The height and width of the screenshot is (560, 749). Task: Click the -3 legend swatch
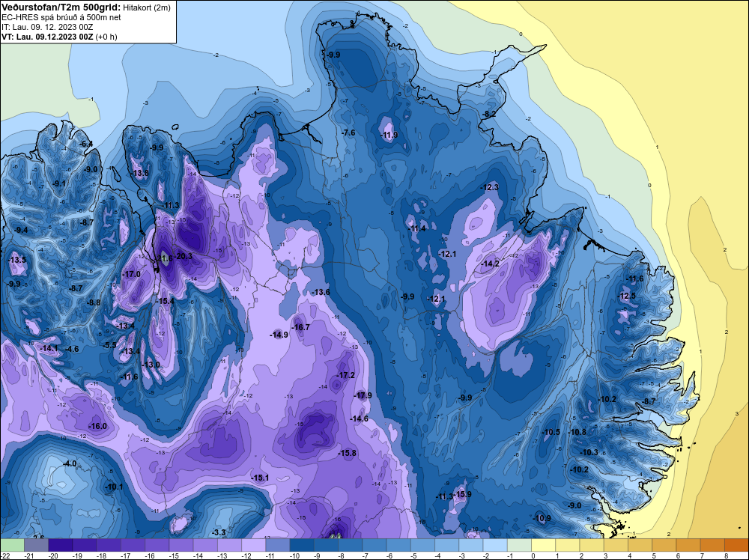(471, 545)
